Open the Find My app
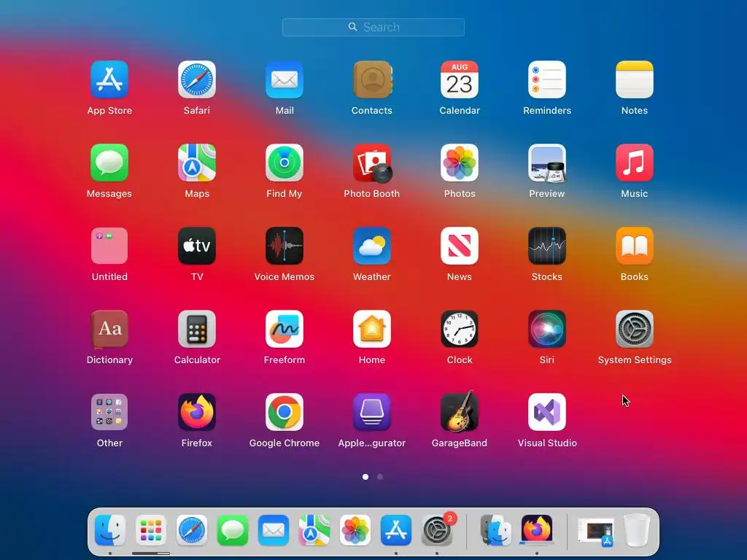 tap(285, 163)
